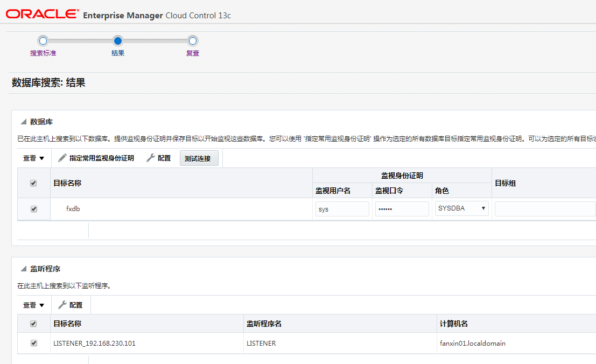This screenshot has height=364, width=596.
Task: Select the 复查 step circle
Action: [x=193, y=40]
